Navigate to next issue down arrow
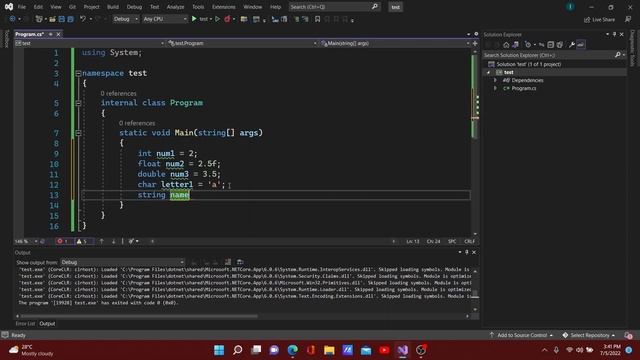640x360 pixels. click(x=113, y=241)
